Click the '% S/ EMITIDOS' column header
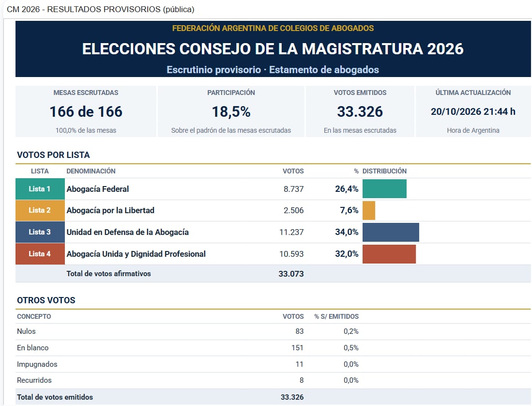 [336, 316]
